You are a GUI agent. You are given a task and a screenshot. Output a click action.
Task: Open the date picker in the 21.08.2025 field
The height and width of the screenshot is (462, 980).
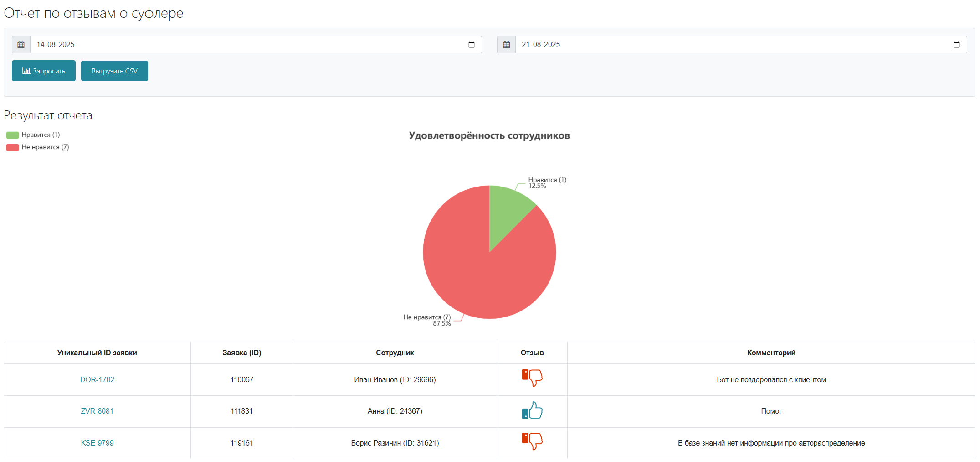[957, 45]
